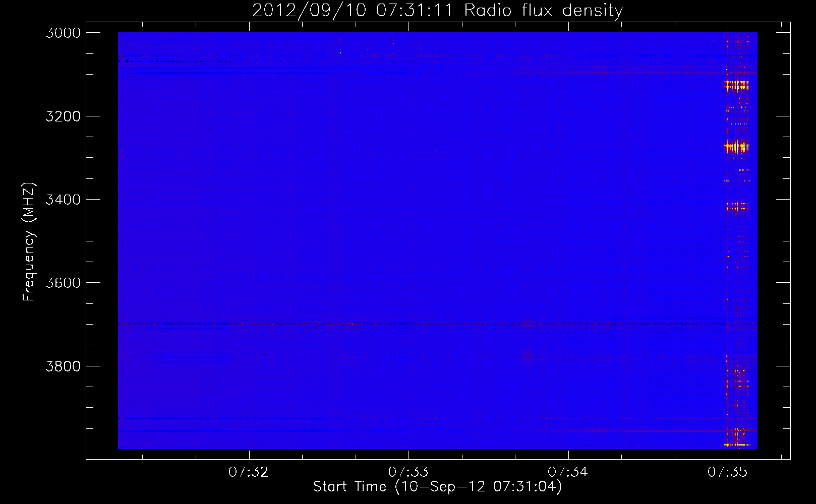Click the 3600 frequency tick label
Viewport: 816px width, 504px height.
(63, 283)
